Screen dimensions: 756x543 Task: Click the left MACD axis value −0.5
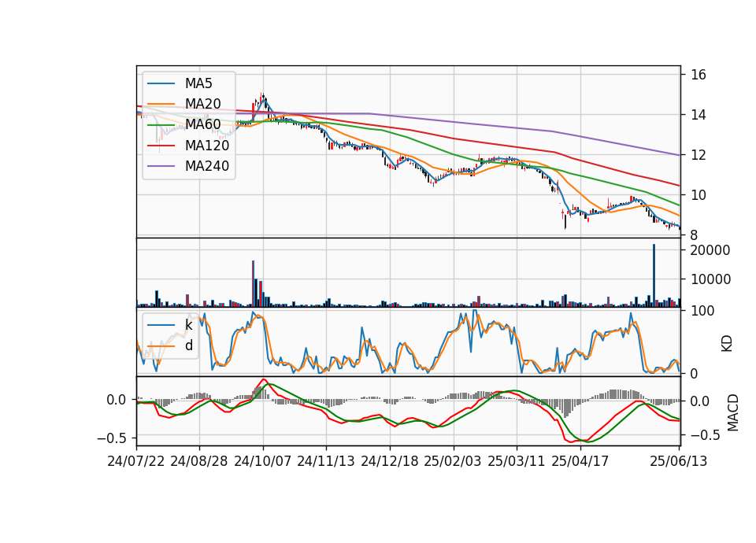pyautogui.click(x=111, y=438)
